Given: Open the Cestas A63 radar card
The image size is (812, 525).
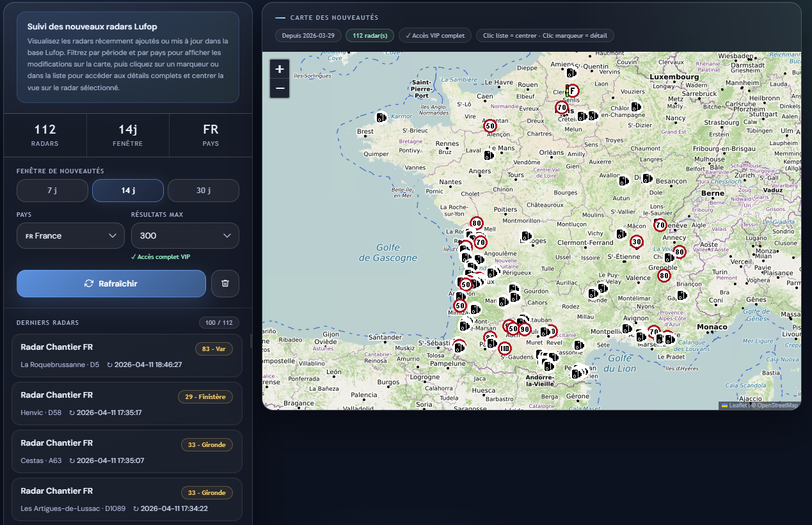Looking at the screenshot, I should click(x=127, y=451).
